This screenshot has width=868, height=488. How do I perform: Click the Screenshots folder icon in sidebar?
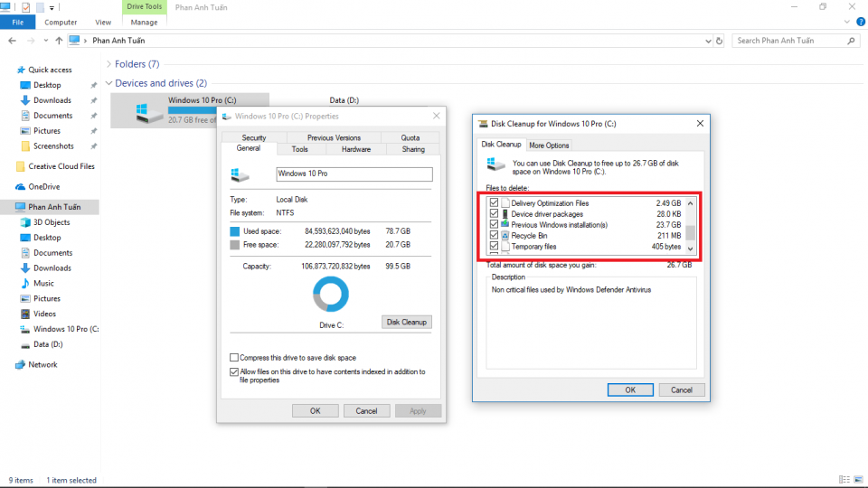(25, 146)
